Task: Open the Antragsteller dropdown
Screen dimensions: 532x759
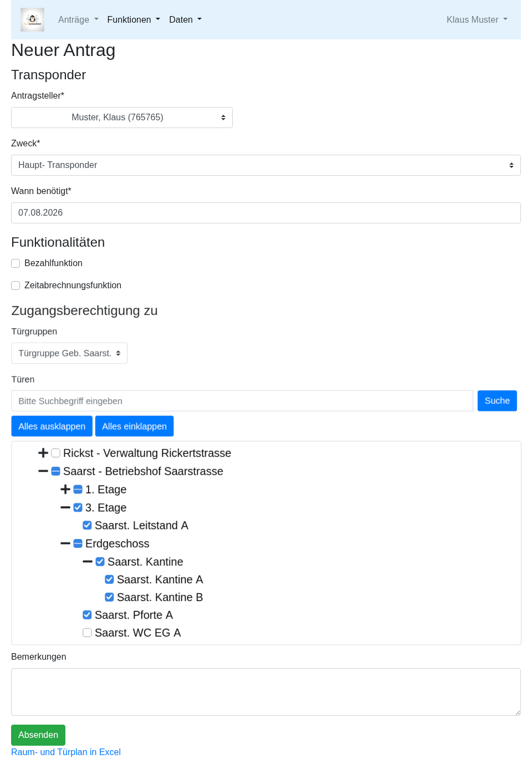Action: click(x=122, y=118)
